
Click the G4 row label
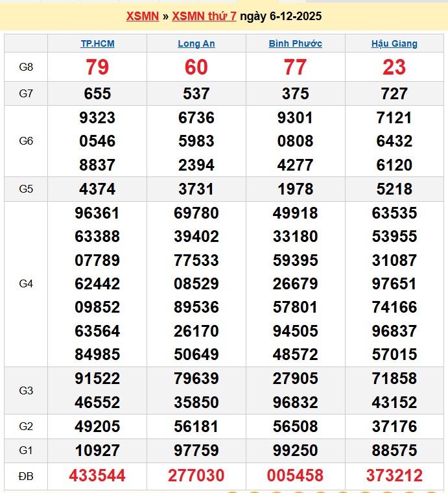tap(26, 283)
